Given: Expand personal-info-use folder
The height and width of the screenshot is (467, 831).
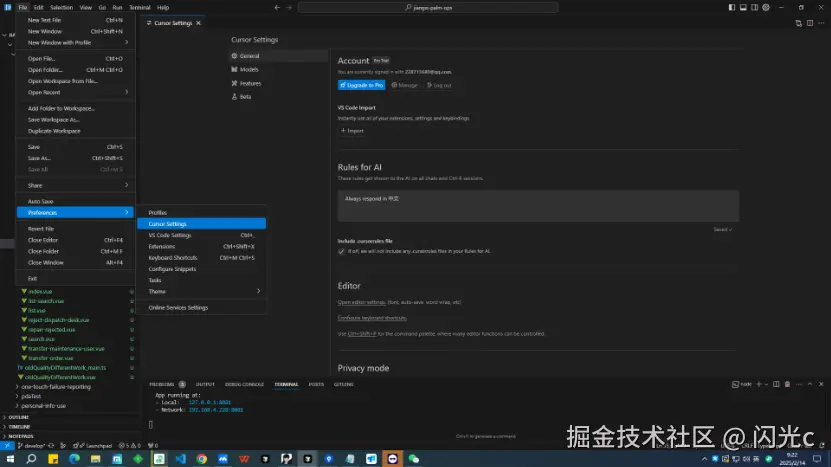Looking at the screenshot, I should click(x=17, y=406).
